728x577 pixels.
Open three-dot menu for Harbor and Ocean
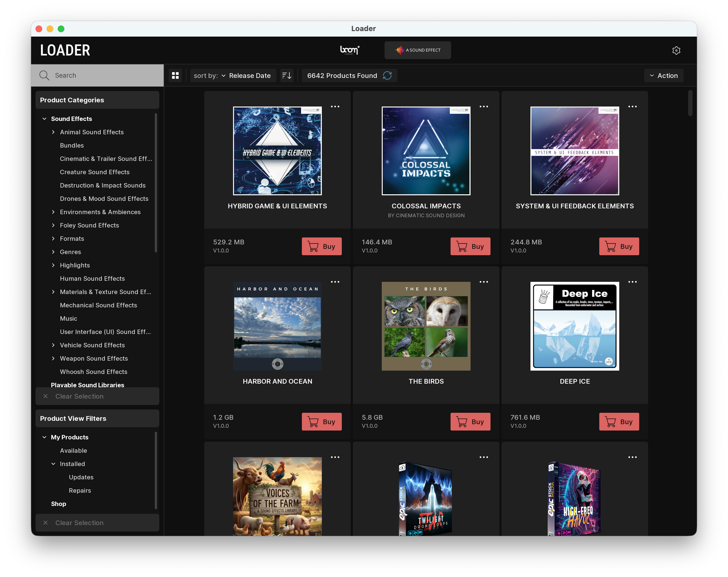(335, 282)
